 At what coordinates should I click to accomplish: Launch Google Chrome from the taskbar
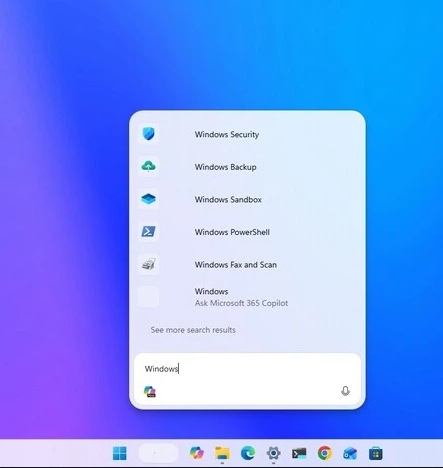point(325,453)
